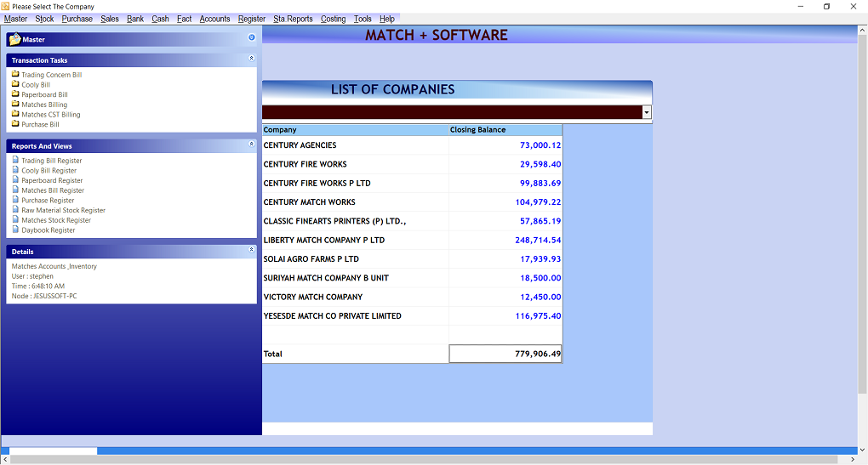The height and width of the screenshot is (465, 868).
Task: Click document icon next to Daybook Register
Action: tap(15, 230)
